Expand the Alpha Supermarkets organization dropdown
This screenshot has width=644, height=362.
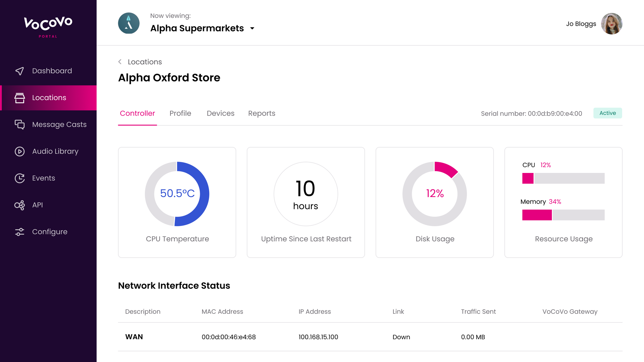(252, 28)
